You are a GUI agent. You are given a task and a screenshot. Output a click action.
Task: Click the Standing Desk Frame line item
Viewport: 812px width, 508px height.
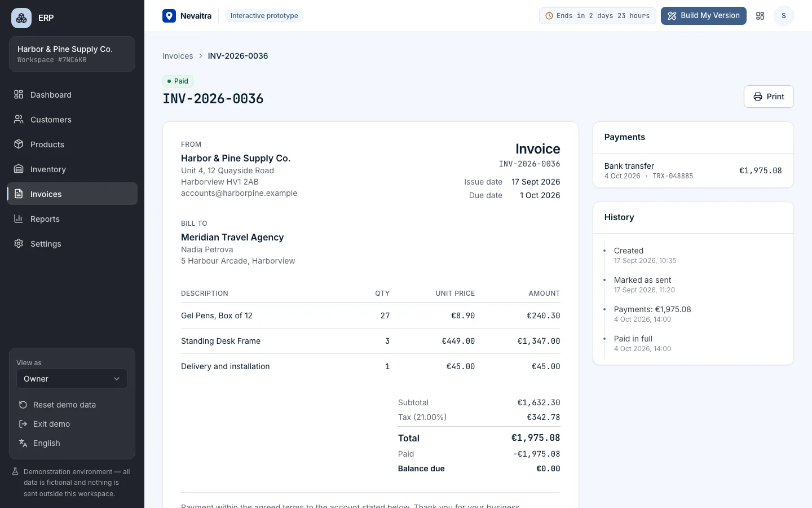tap(370, 341)
